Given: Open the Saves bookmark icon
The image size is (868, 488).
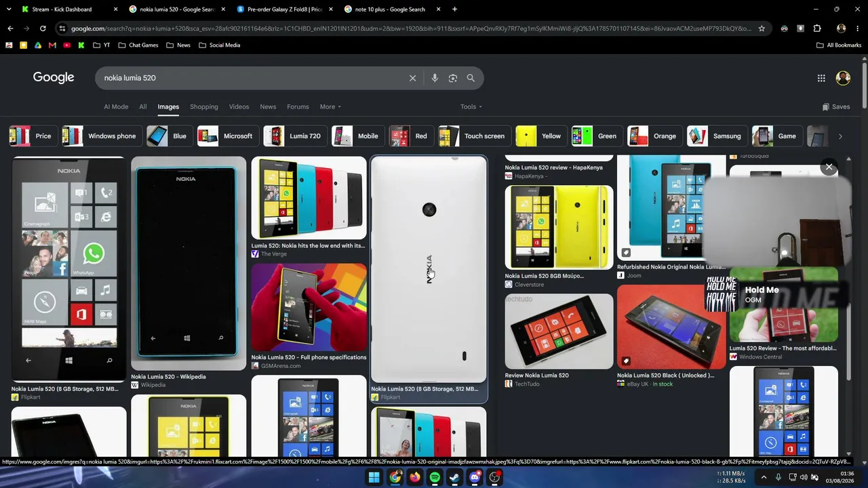Looking at the screenshot, I should coord(835,106).
